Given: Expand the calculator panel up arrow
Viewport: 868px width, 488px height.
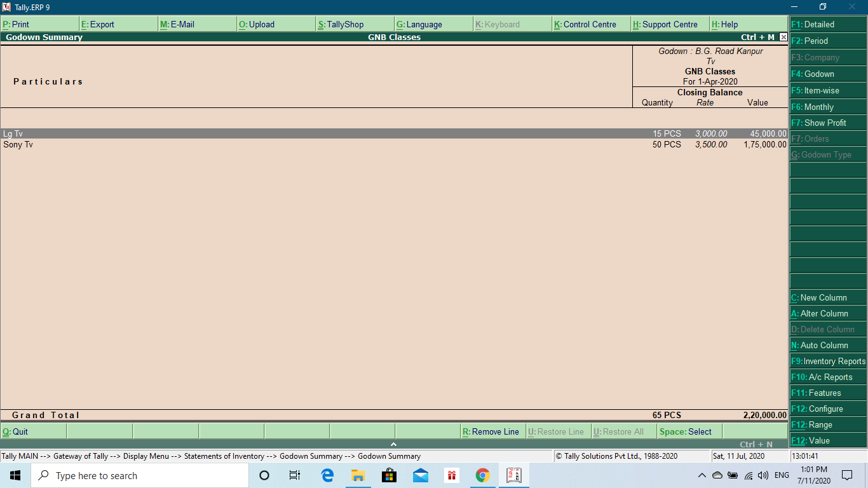Looking at the screenshot, I should click(393, 444).
